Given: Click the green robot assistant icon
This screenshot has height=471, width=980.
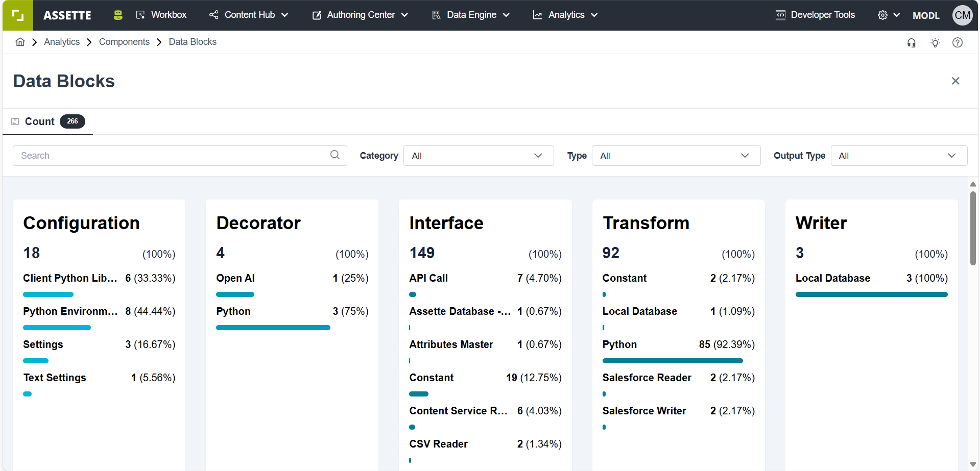Looking at the screenshot, I should tap(118, 15).
